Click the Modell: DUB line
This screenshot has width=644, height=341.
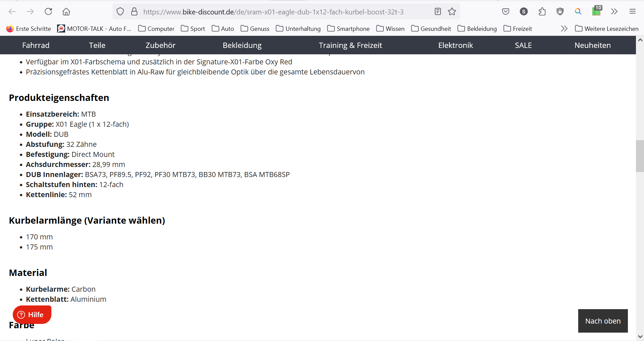coord(47,134)
